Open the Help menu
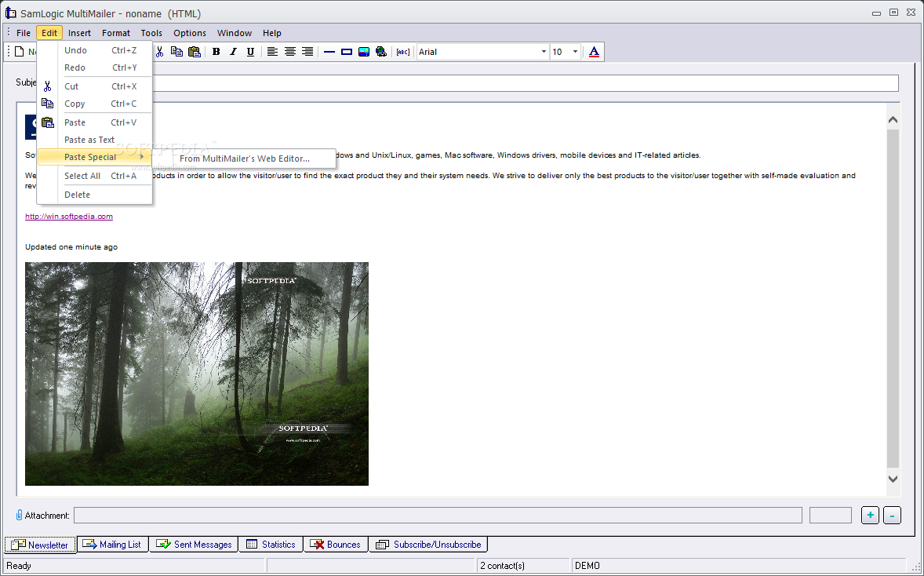This screenshot has height=576, width=924. click(272, 33)
